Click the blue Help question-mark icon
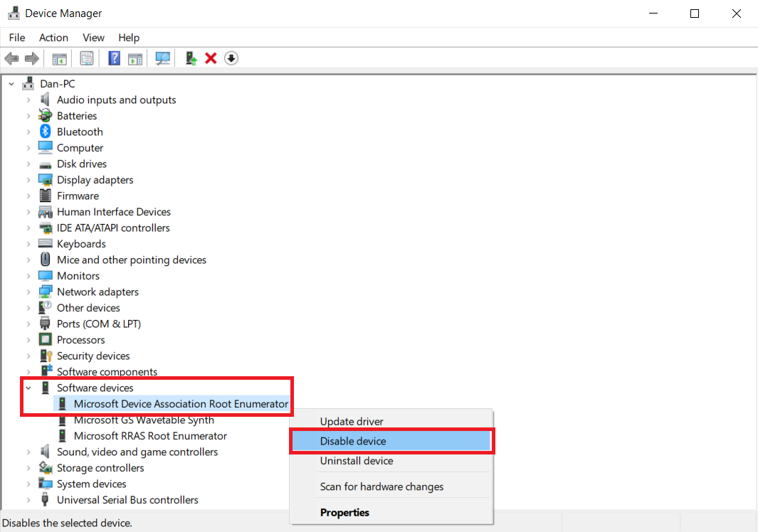 coord(114,58)
